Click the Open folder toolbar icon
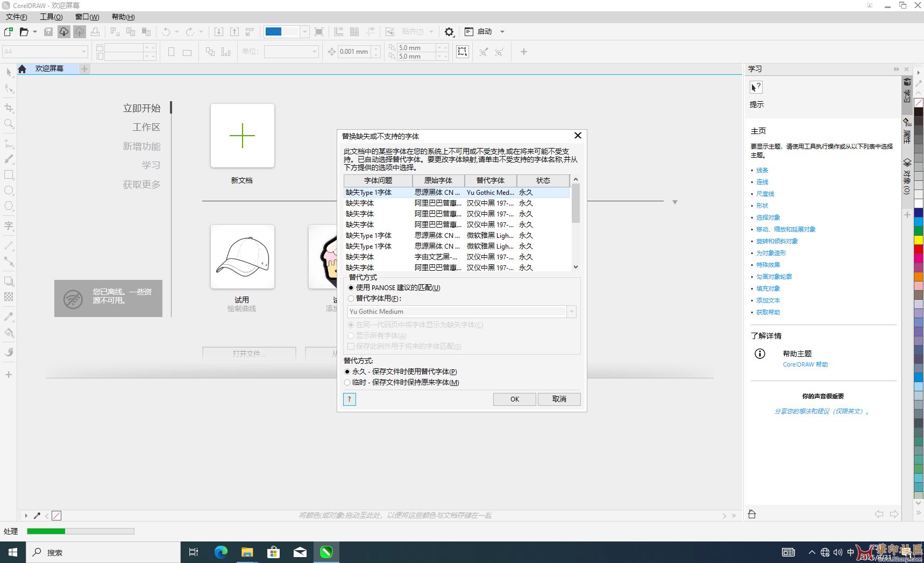The width and height of the screenshot is (924, 563). click(24, 32)
